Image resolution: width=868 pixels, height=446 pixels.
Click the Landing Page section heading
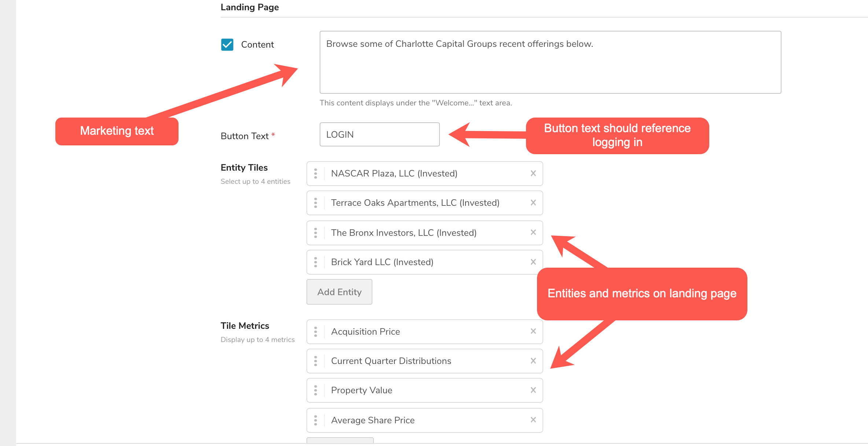click(x=250, y=7)
